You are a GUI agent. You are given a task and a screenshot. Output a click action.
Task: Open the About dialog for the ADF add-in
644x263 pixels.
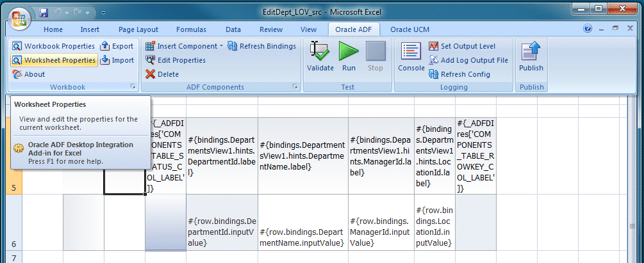28,74
